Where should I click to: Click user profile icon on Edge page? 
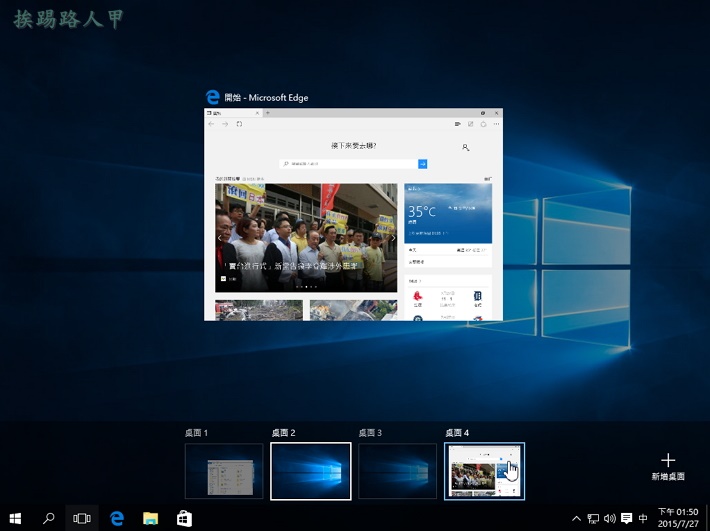[465, 148]
